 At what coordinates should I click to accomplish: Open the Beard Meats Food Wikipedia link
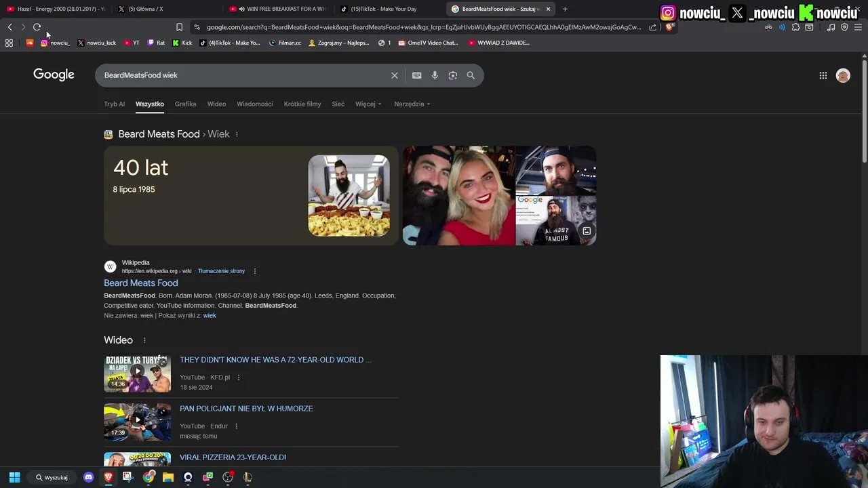[x=141, y=283]
